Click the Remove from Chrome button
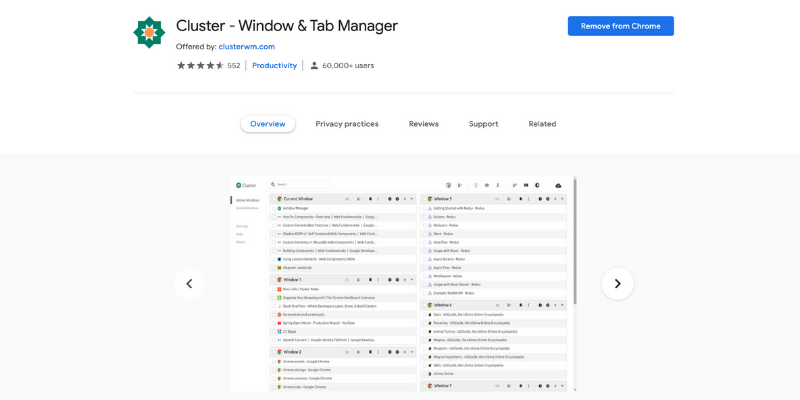 (620, 26)
